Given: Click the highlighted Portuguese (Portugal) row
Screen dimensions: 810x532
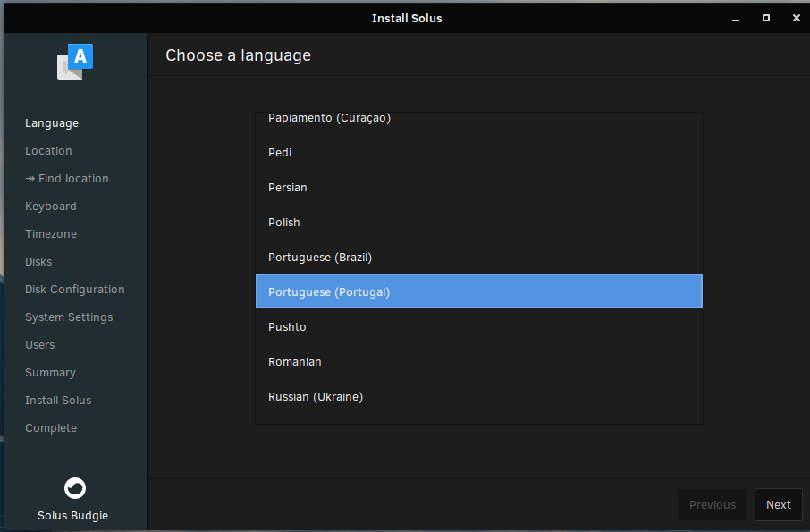Looking at the screenshot, I should (479, 291).
